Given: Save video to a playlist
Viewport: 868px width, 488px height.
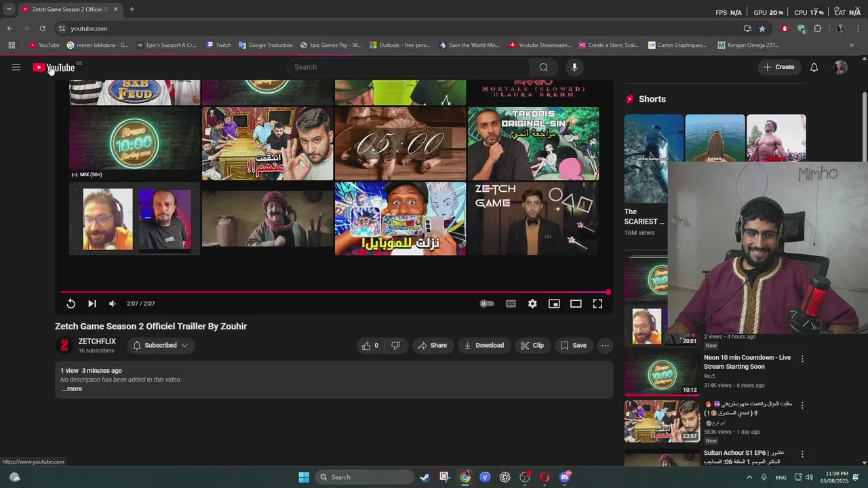Looking at the screenshot, I should (574, 346).
